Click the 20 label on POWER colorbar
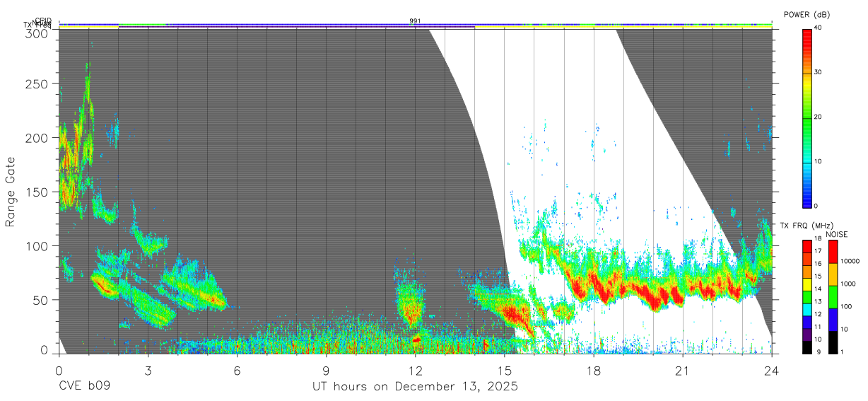 coord(819,117)
